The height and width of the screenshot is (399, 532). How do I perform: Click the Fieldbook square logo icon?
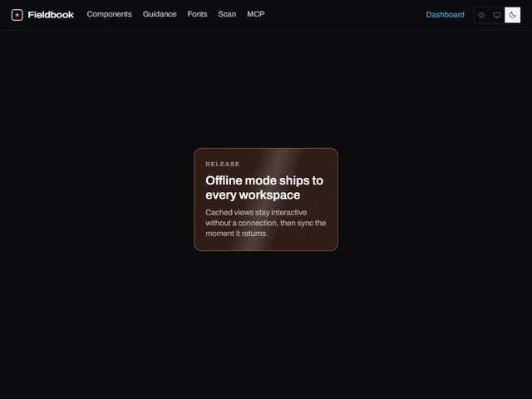pyautogui.click(x=17, y=15)
